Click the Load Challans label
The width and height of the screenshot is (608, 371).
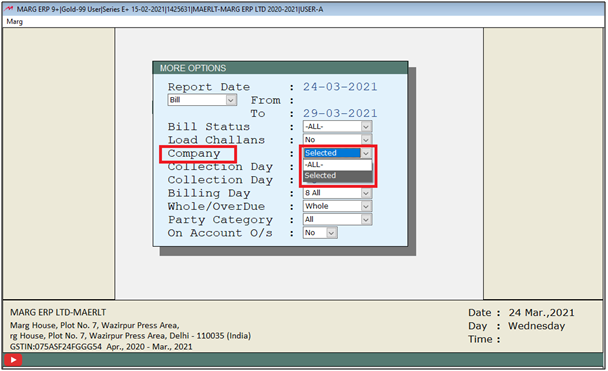click(216, 140)
